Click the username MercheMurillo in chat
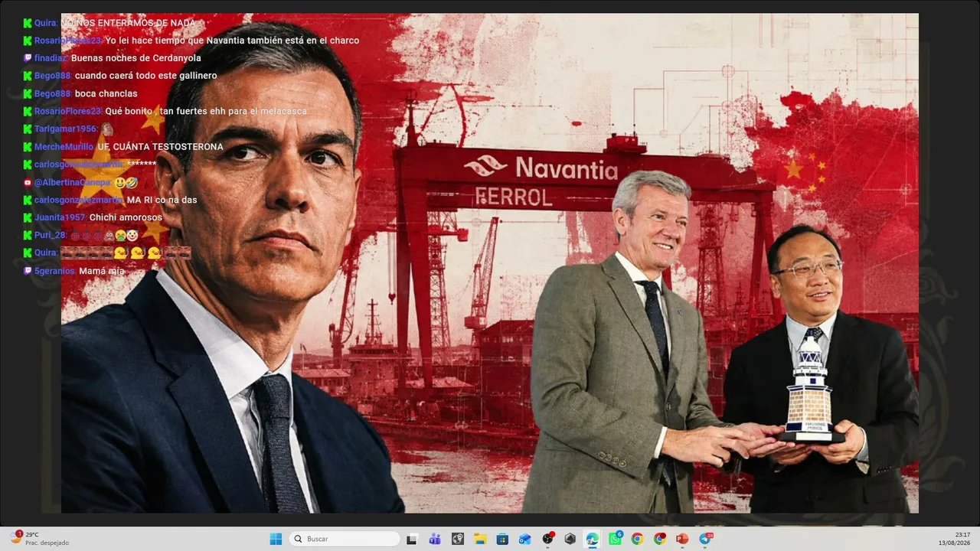This screenshot has height=551, width=980. click(x=64, y=147)
